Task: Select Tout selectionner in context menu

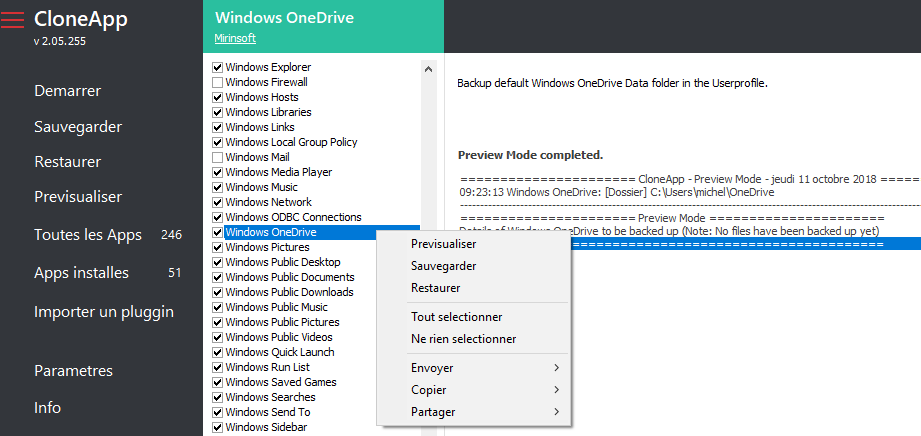Action: pos(456,317)
